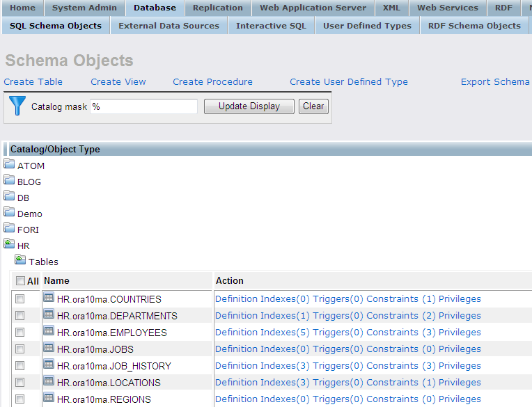Screen dimensions: 532x407
Task: Click the table icon beside HR.ora10ma.JOB_HISTORY
Action: coord(49,365)
